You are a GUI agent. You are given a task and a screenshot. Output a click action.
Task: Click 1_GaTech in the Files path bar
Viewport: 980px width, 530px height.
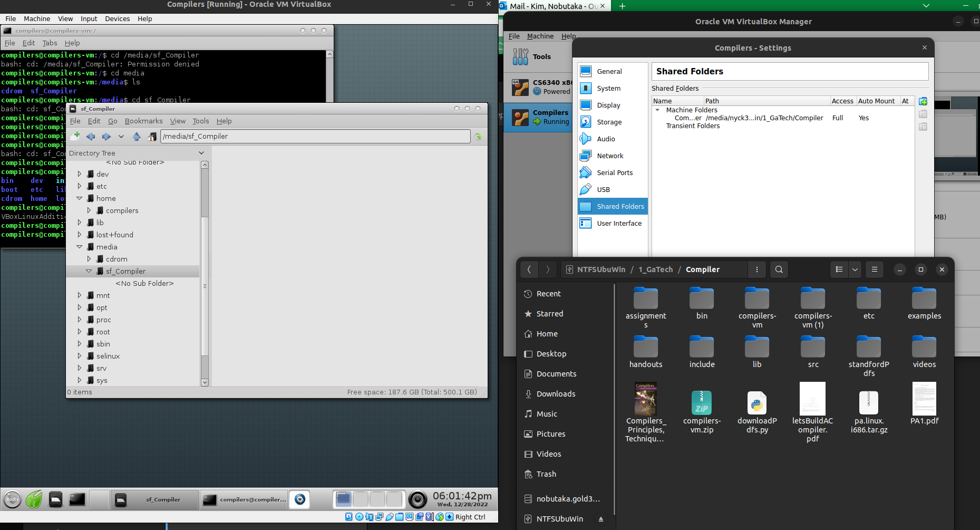(656, 269)
